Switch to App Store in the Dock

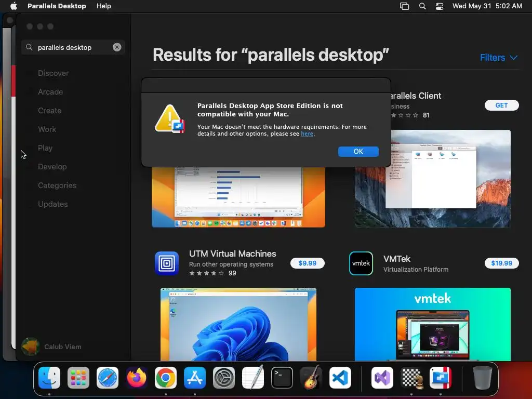point(195,378)
